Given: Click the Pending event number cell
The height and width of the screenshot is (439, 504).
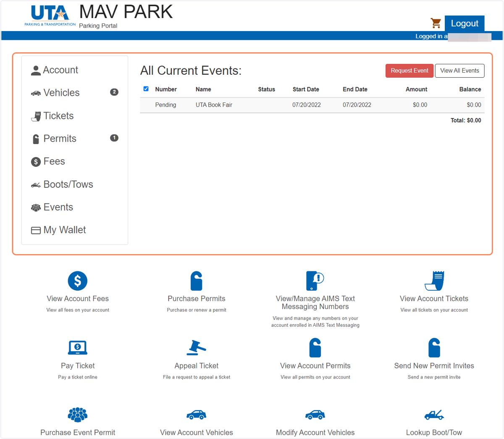Looking at the screenshot, I should [165, 105].
